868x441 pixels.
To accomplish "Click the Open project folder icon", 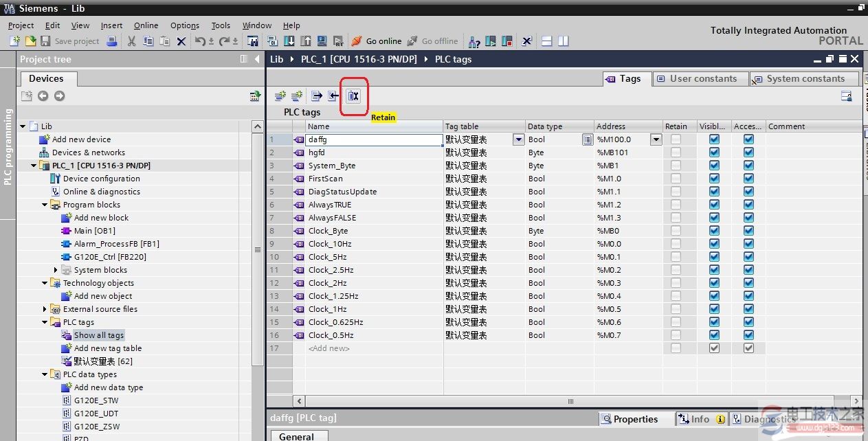I will (30, 41).
